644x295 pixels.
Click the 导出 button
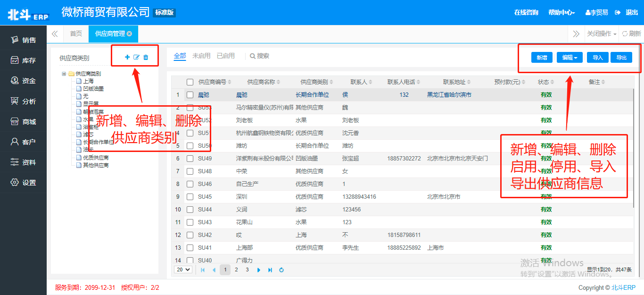click(621, 58)
